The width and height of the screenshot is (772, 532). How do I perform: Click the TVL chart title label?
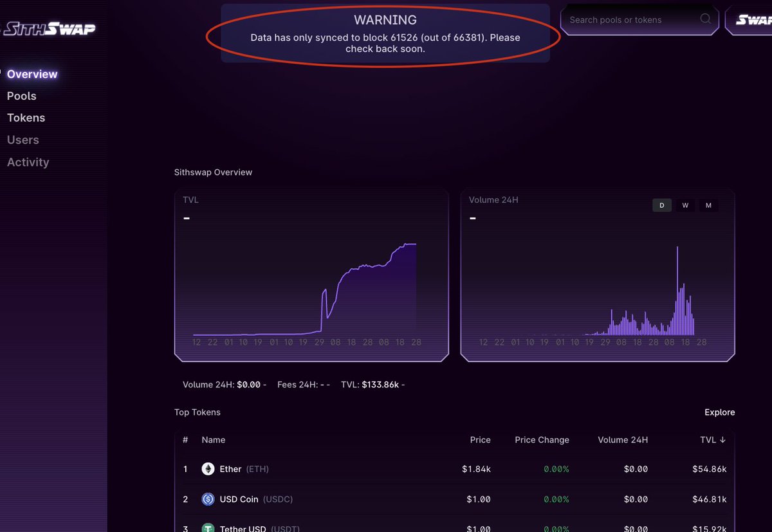click(190, 200)
